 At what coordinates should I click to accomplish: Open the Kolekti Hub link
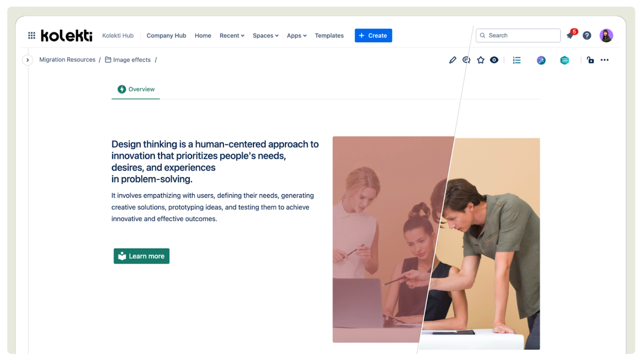(x=118, y=35)
